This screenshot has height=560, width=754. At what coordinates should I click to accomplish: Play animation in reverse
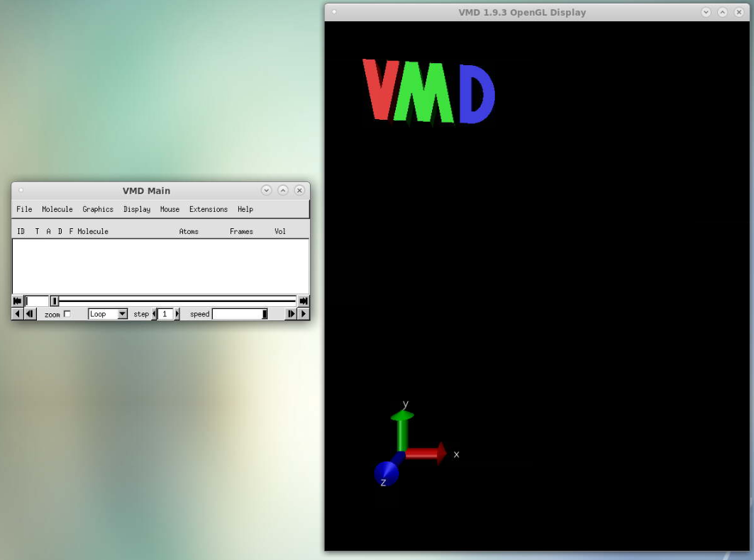(x=18, y=314)
